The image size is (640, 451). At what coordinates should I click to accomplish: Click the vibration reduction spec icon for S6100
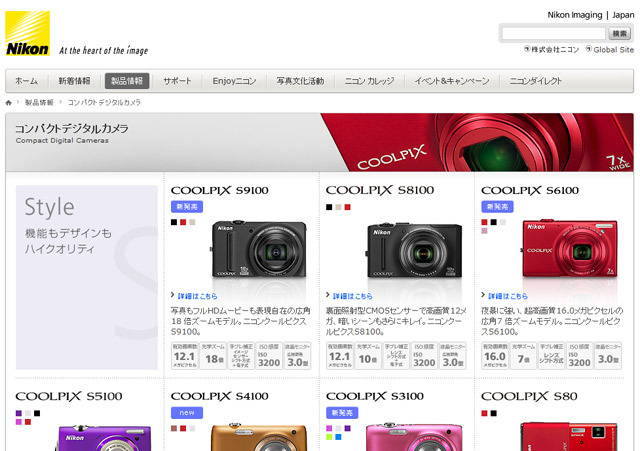pos(551,356)
